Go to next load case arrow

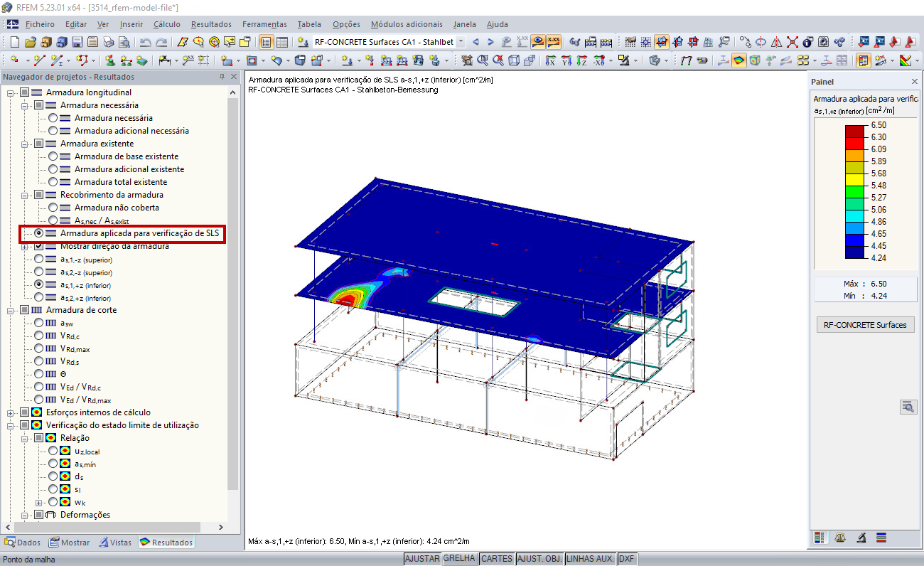point(490,42)
